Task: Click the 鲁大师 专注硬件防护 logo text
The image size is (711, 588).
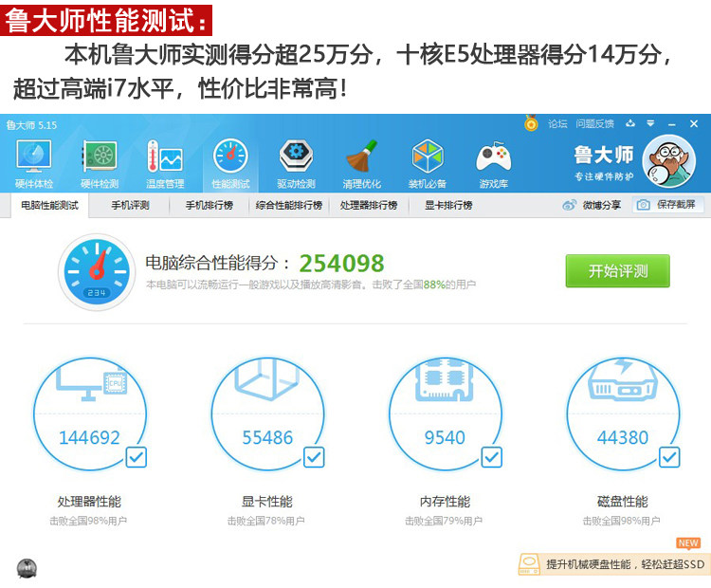Action: (x=604, y=163)
